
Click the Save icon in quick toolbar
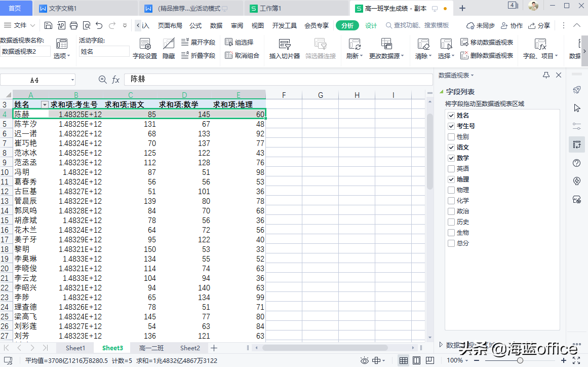(x=49, y=25)
